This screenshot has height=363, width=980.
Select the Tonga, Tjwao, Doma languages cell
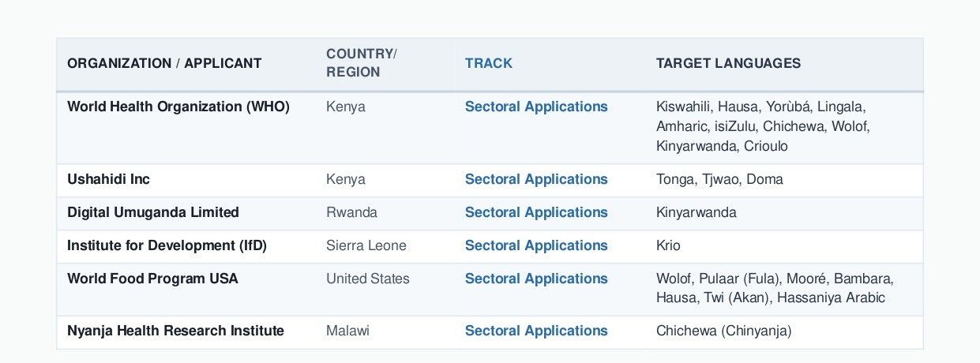pos(719,179)
